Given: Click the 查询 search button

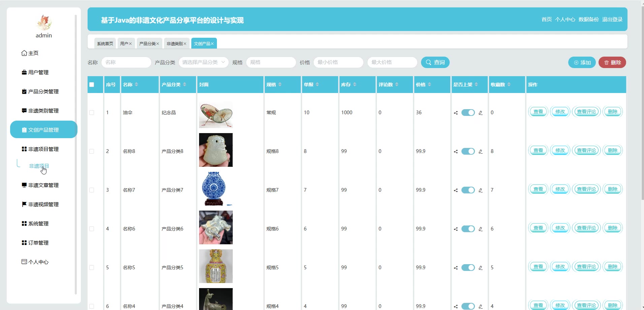Looking at the screenshot, I should click(x=435, y=62).
